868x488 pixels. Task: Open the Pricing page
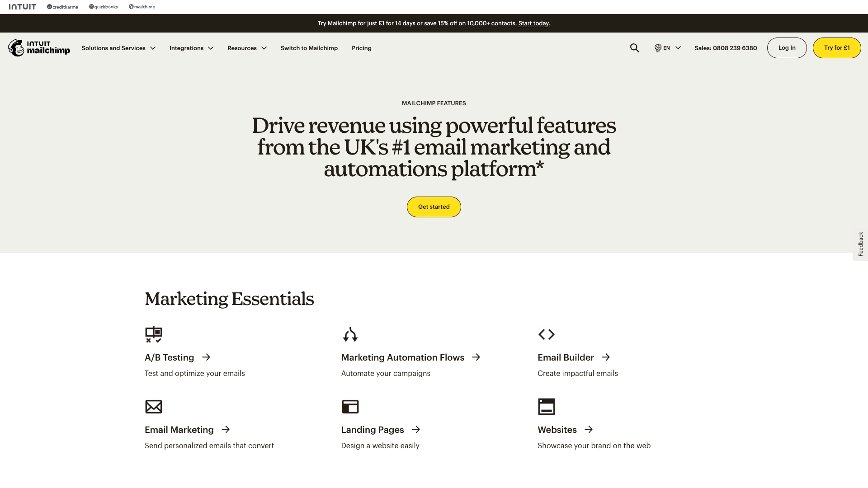[361, 48]
